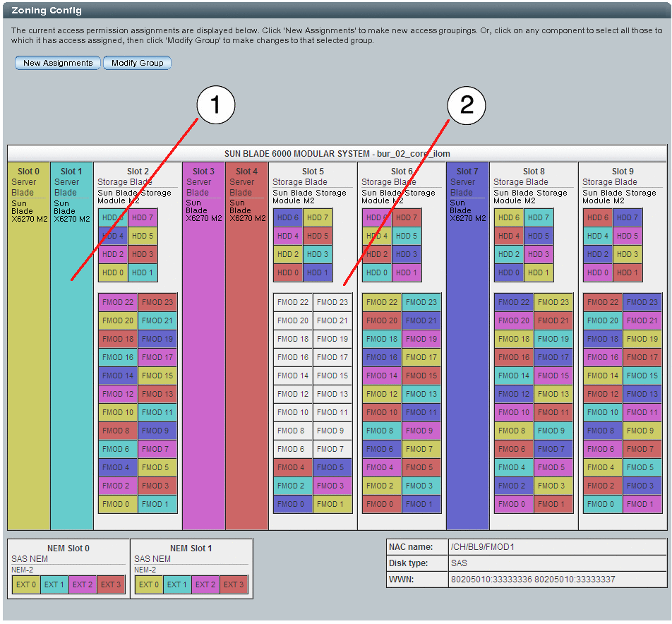Image resolution: width=672 pixels, height=624 pixels.
Task: Click HDD 1 in Slot 8
Action: pos(539,272)
